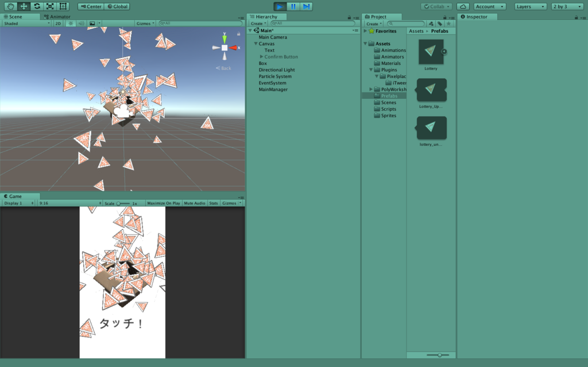Collapse the Canvas object
Image resolution: width=588 pixels, height=367 pixels.
tap(256, 44)
